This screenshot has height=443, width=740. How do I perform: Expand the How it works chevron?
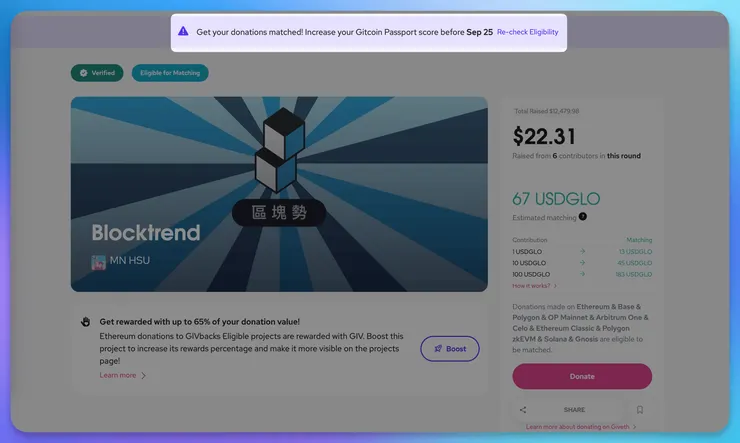tap(555, 286)
